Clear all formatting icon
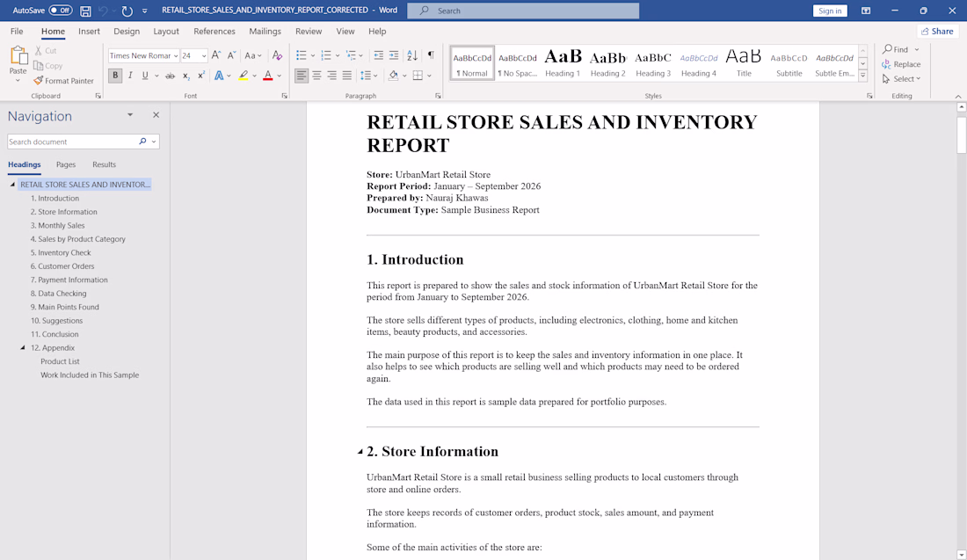Screen dimensions: 967x560 pos(278,55)
